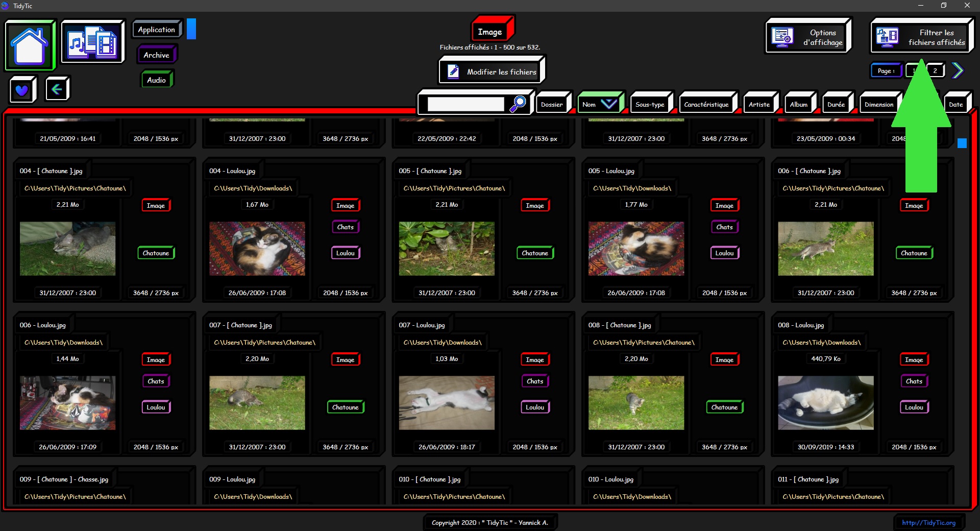Click Loulou tag on 006 - Loulou.jpg
This screenshot has height=531, width=980.
[156, 407]
